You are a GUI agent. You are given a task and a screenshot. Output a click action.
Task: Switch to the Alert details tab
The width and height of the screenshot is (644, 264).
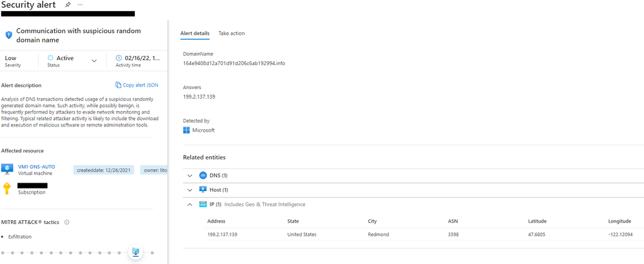tap(195, 34)
